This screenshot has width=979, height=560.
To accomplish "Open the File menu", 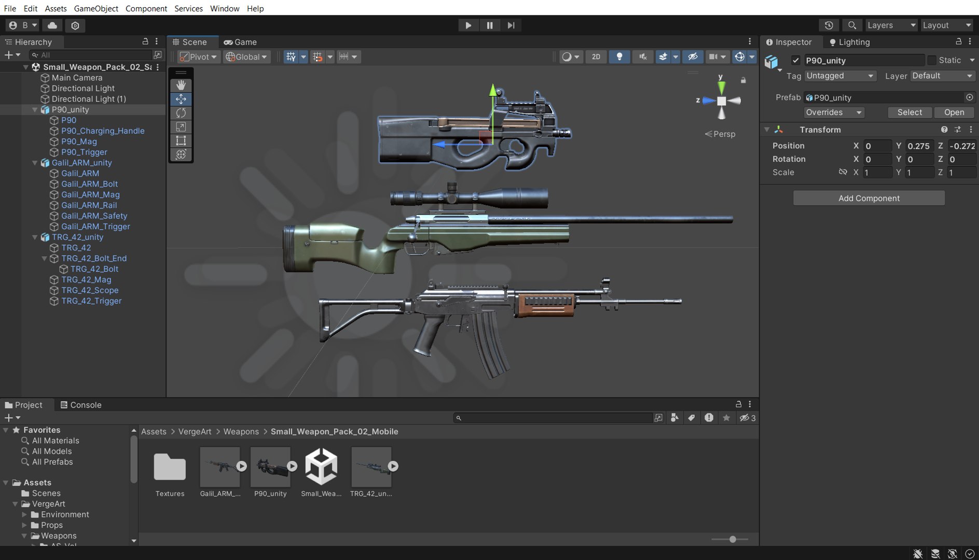I will (x=10, y=8).
